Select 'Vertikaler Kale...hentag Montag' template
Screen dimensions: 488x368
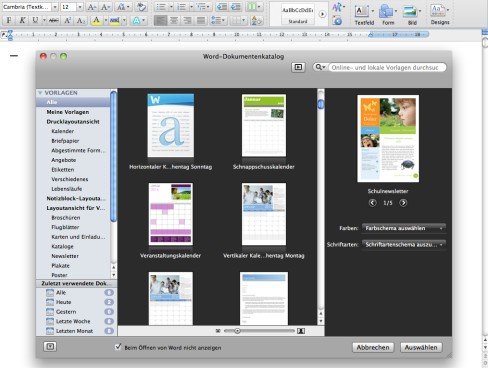tap(264, 214)
